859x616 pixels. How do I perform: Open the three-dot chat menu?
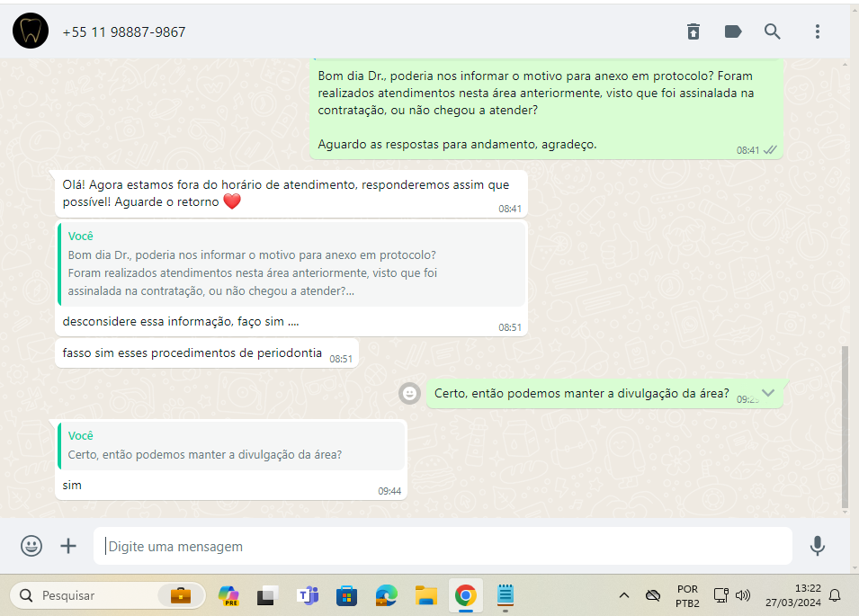tap(817, 31)
